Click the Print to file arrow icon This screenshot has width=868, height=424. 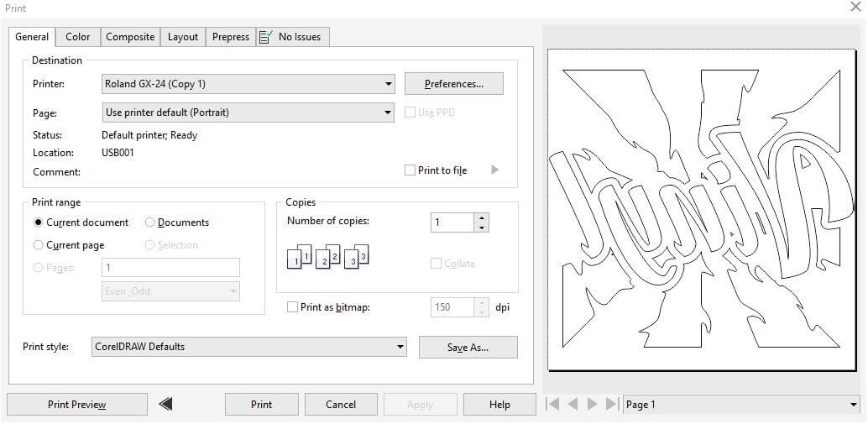(494, 170)
